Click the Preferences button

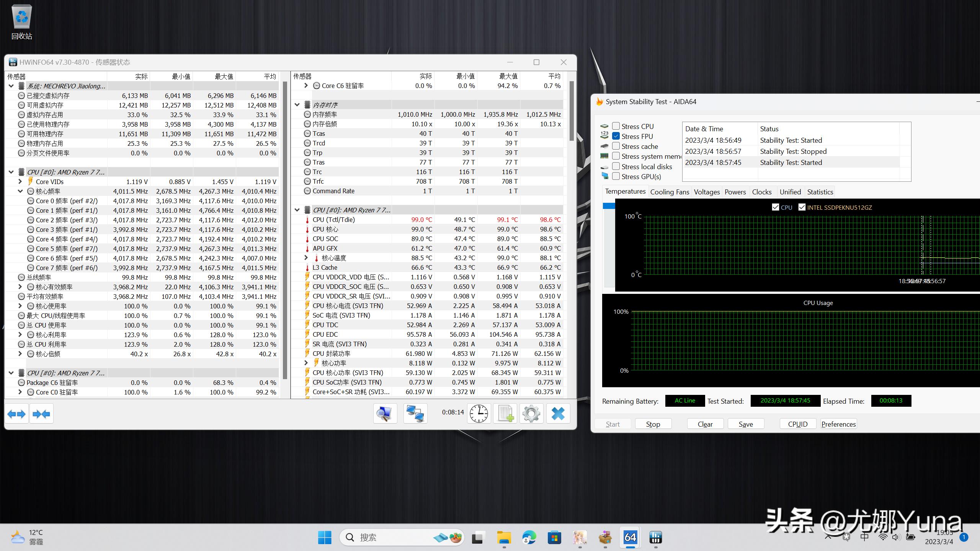click(x=838, y=424)
